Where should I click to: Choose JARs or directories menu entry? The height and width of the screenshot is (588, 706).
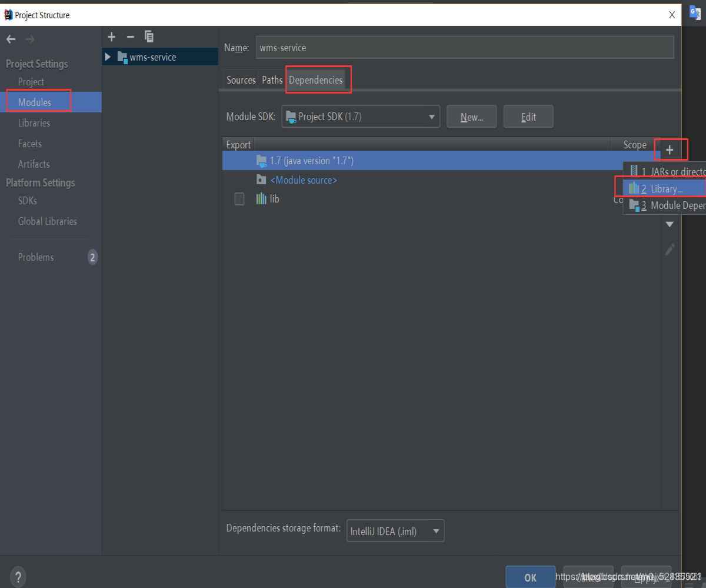click(665, 171)
